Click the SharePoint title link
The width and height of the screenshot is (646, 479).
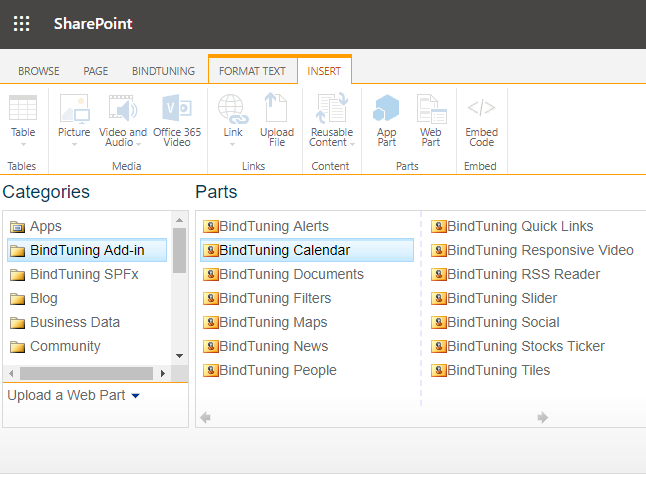[93, 23]
